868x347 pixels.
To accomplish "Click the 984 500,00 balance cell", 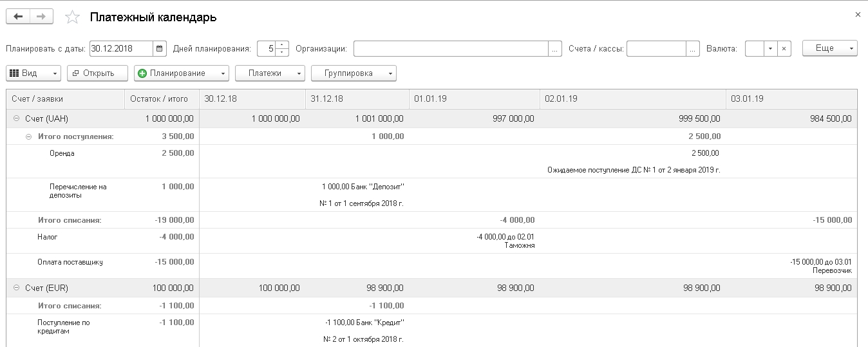I will 791,119.
